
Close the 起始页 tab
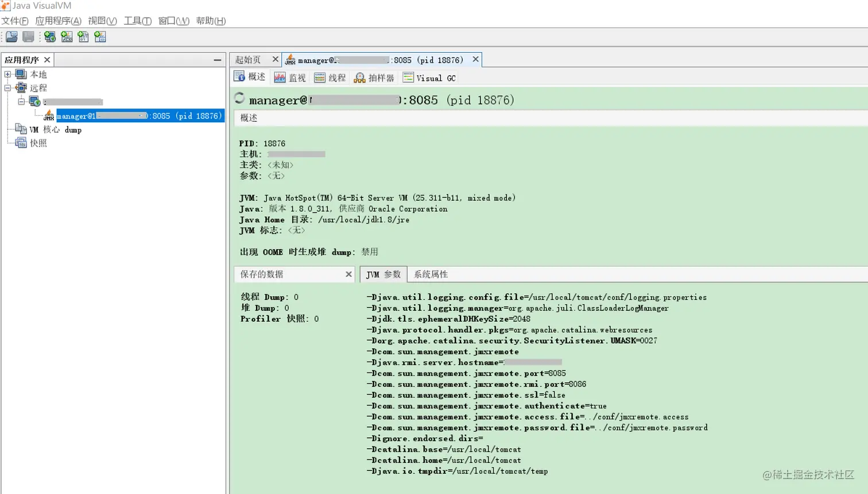pos(275,59)
